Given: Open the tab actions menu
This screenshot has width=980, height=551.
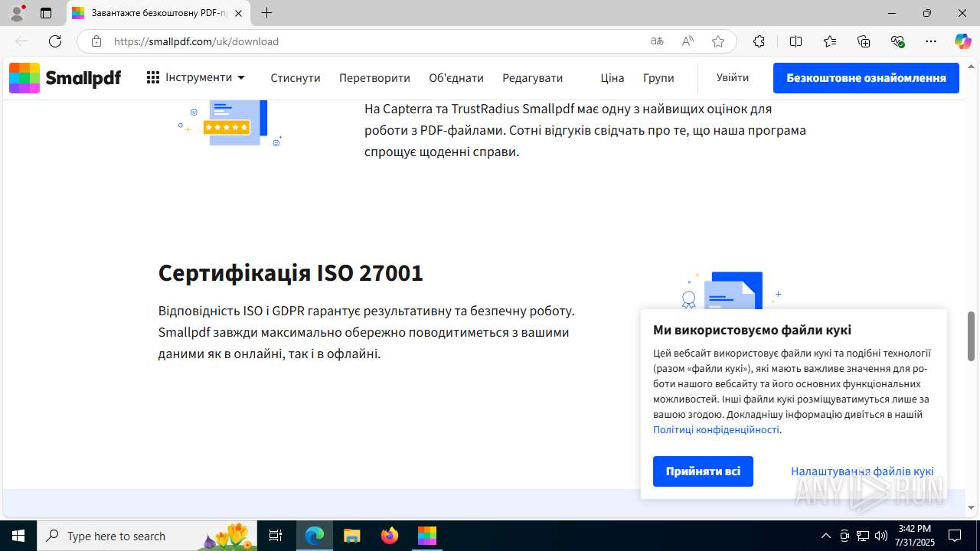Looking at the screenshot, I should point(46,13).
